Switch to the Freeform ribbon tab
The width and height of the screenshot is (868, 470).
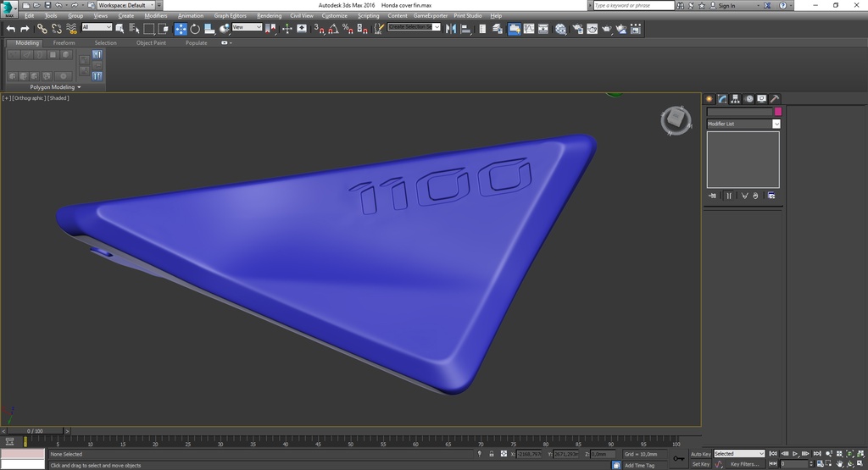[x=64, y=42]
